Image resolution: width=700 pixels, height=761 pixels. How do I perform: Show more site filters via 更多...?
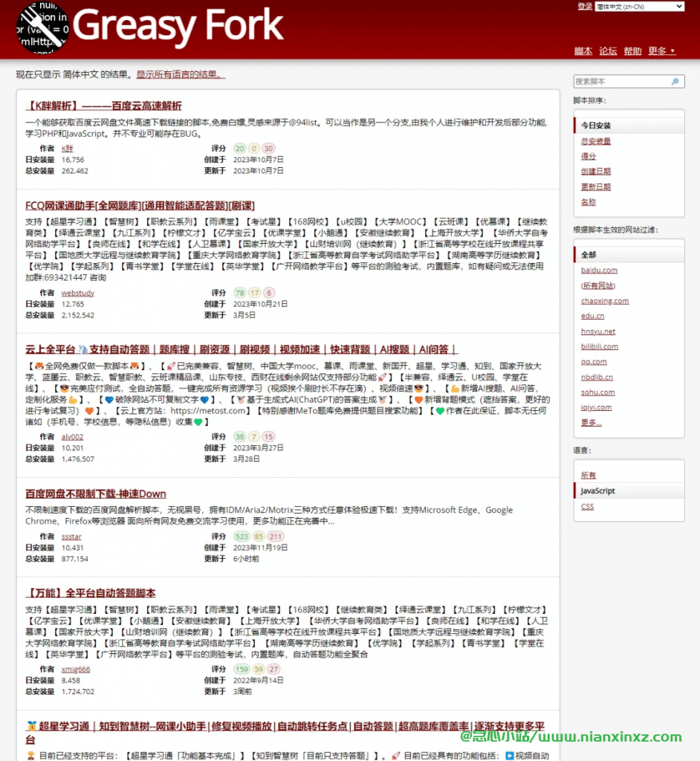coord(592,423)
